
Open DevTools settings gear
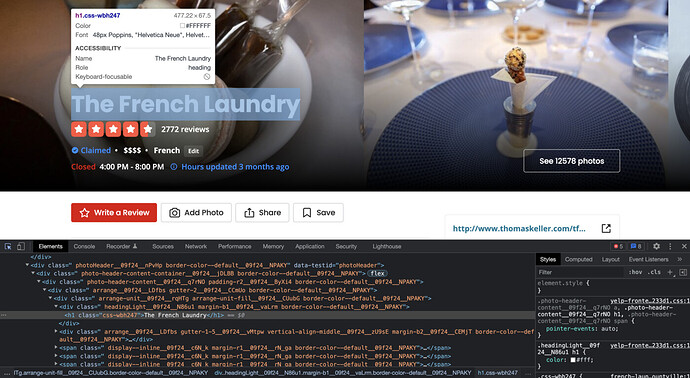pyautogui.click(x=656, y=246)
